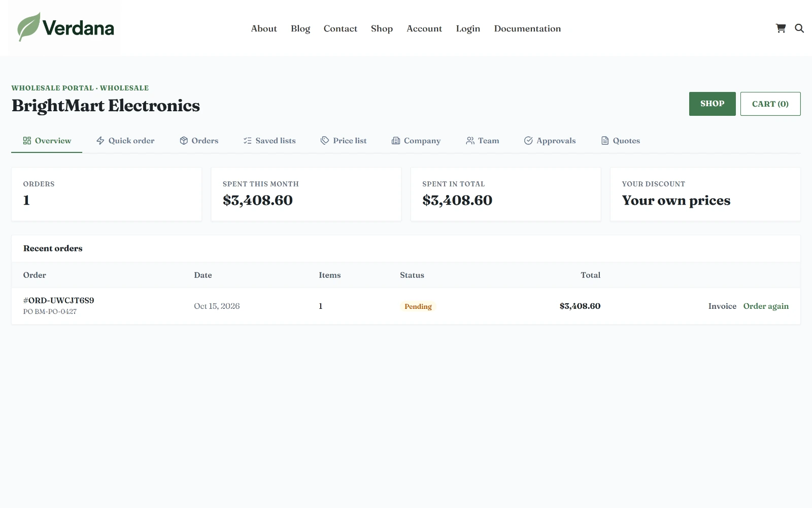
Task: Click the Pending status badge
Action: coord(418,306)
